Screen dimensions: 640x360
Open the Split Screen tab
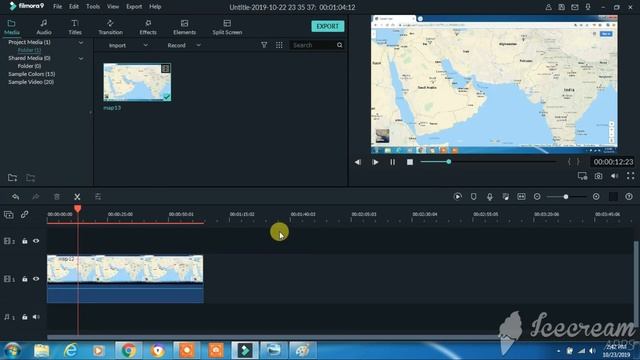coord(227,27)
